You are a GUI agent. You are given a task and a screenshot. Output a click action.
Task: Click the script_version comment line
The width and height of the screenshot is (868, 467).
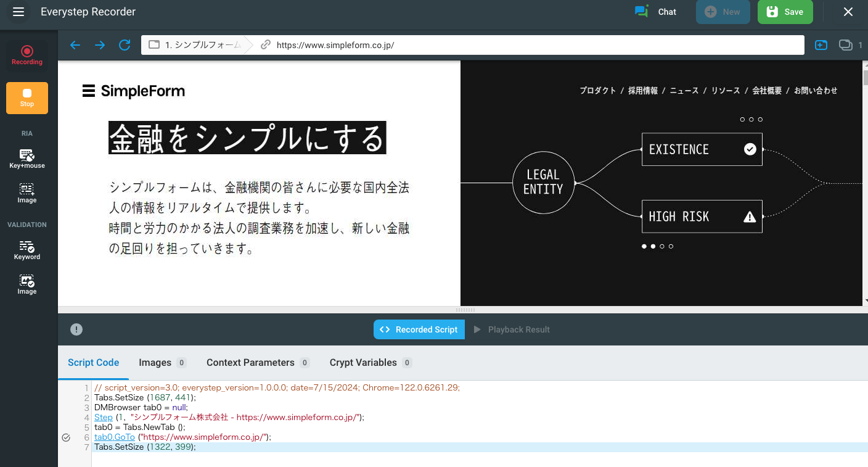(277, 387)
